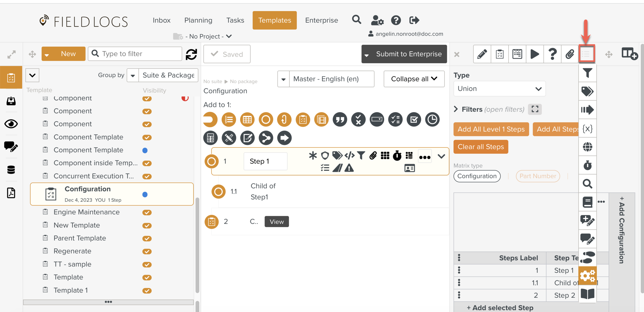Add a calculator step type
This screenshot has width=644, height=312.
(210, 138)
